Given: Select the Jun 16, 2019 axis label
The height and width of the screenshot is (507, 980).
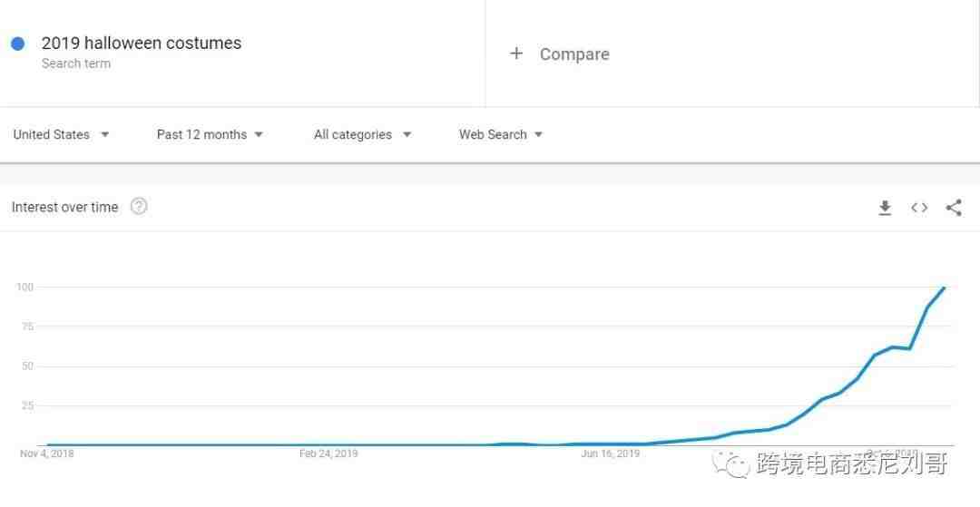Looking at the screenshot, I should click(x=610, y=453).
